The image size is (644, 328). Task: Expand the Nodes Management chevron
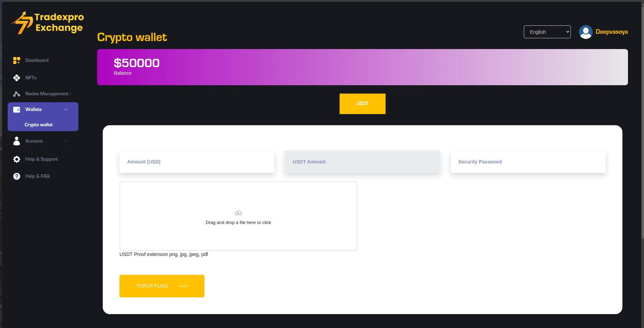pyautogui.click(x=70, y=94)
